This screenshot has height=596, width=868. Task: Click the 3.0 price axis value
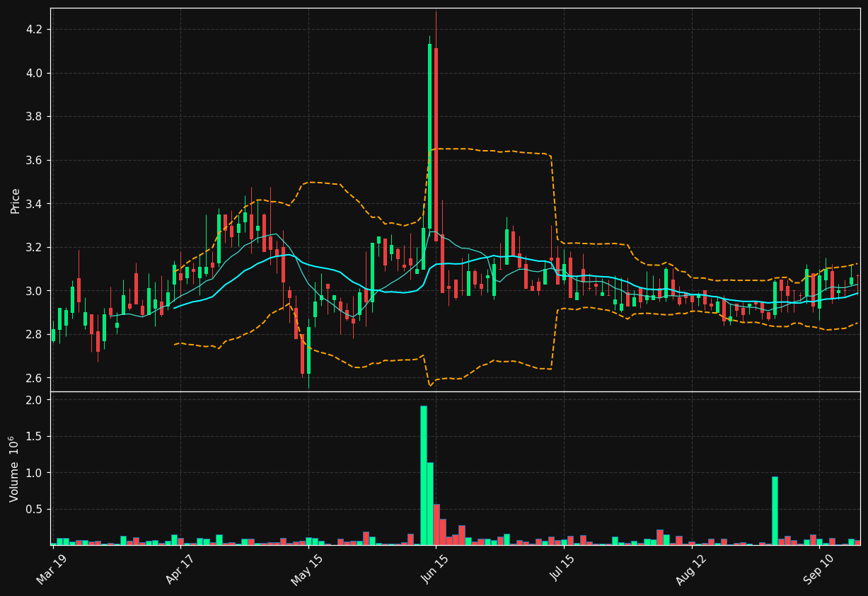[x=34, y=291]
